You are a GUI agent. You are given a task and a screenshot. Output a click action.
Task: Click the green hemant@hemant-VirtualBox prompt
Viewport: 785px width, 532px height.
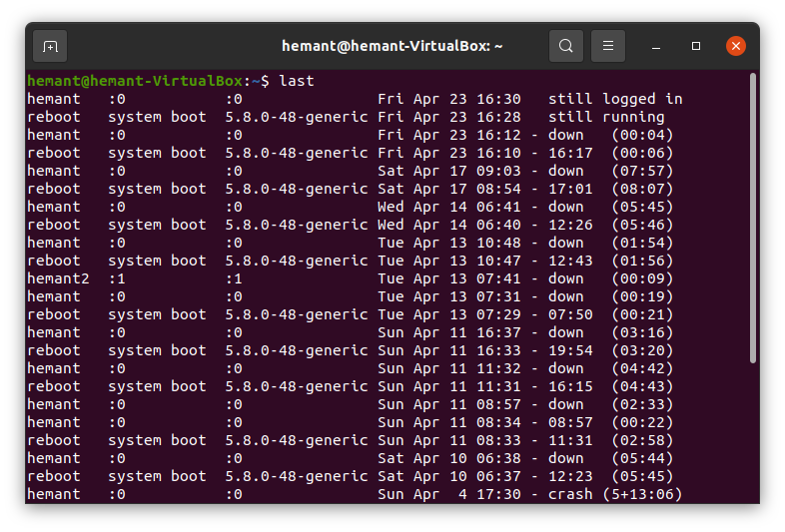135,81
